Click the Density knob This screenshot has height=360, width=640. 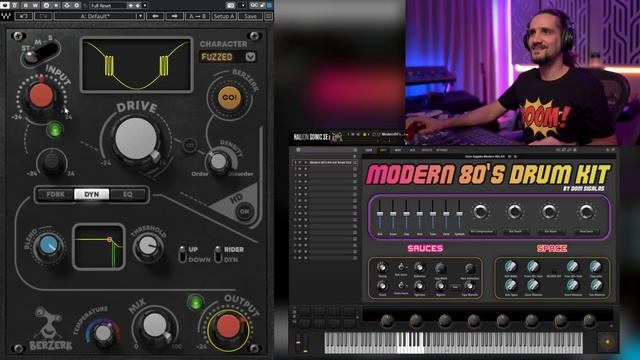218,161
